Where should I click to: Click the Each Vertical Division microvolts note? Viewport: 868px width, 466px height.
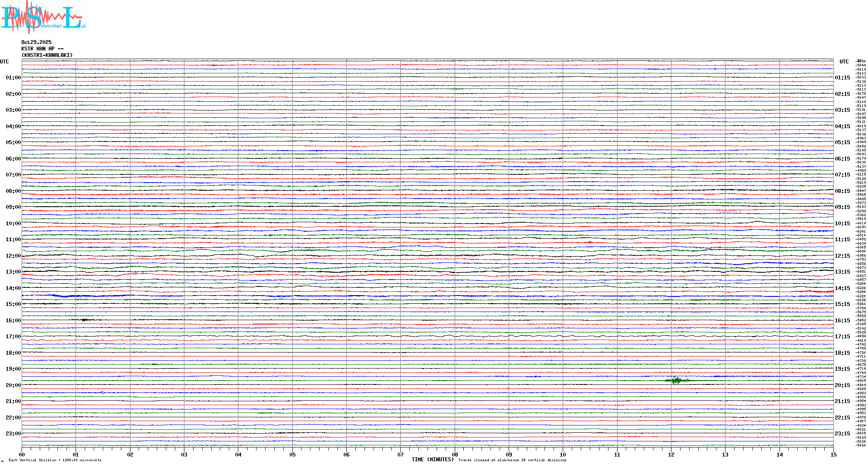(x=55, y=460)
